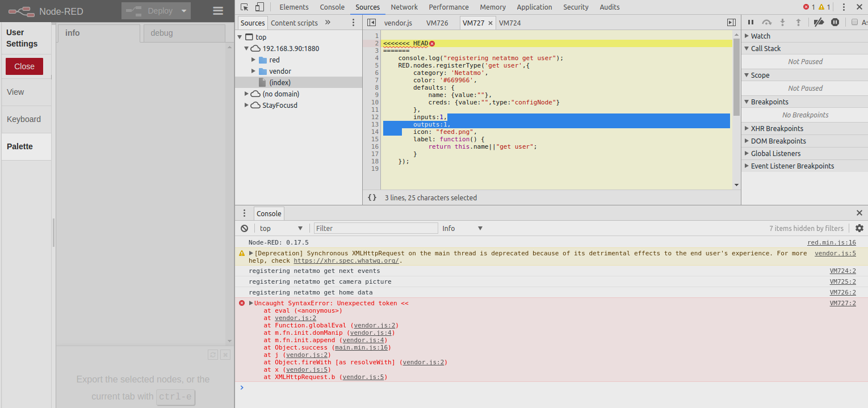
Task: Follow the vendor.js:5 deprecation warning link
Action: pos(835,253)
